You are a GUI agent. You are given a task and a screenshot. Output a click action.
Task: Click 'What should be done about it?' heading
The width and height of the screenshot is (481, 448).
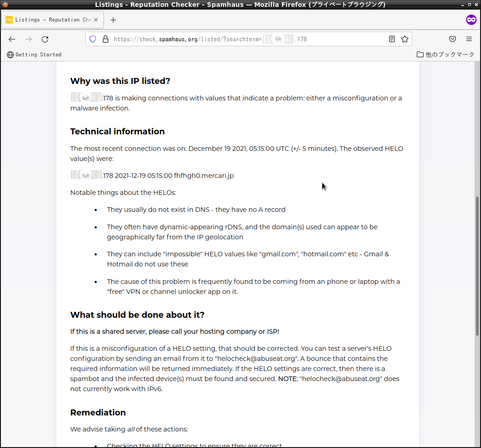click(x=137, y=315)
